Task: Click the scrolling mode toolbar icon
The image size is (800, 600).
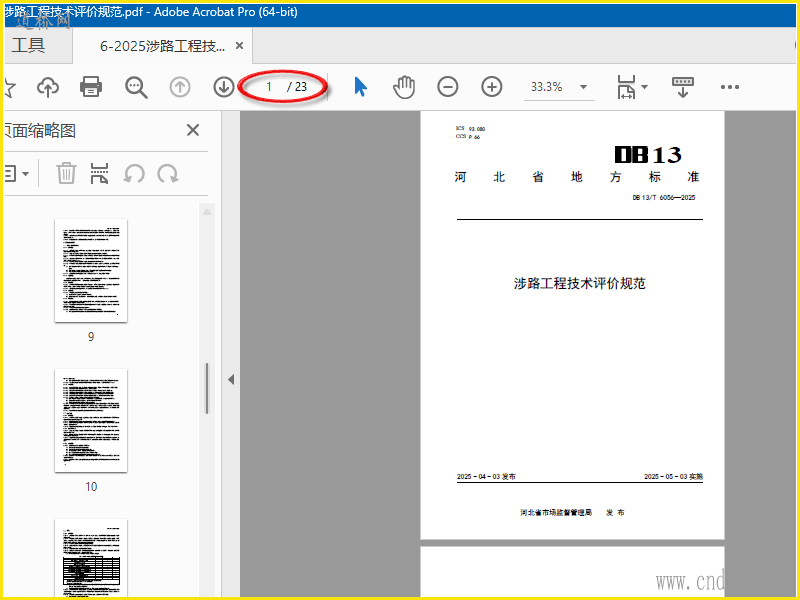Action: coord(683,87)
